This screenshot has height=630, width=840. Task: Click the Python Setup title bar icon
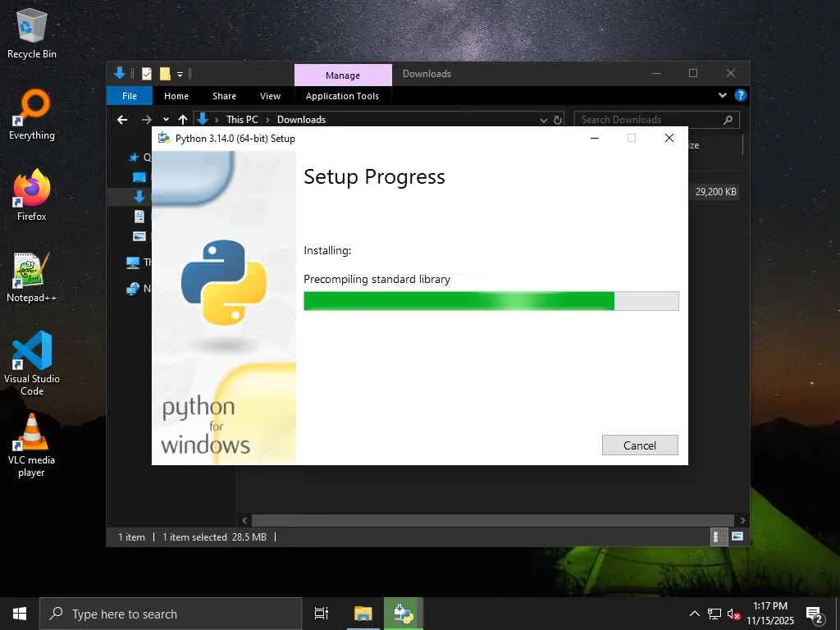[163, 138]
